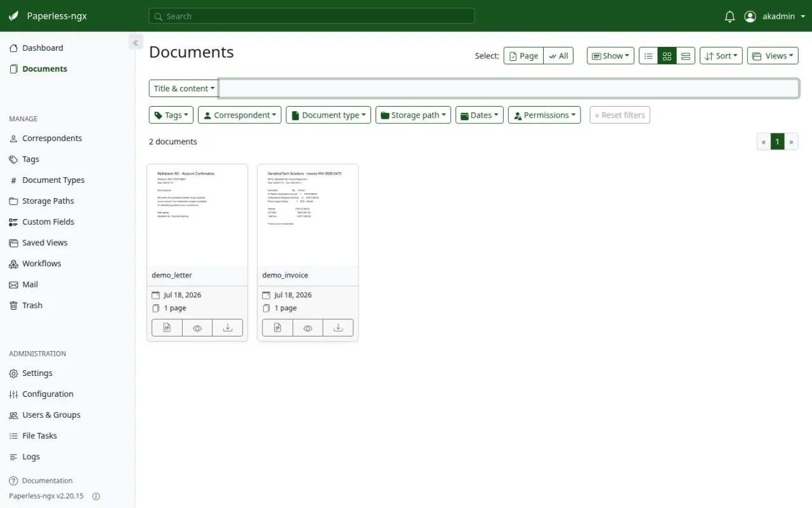
Task: Open Correspondents management
Action: tap(52, 138)
